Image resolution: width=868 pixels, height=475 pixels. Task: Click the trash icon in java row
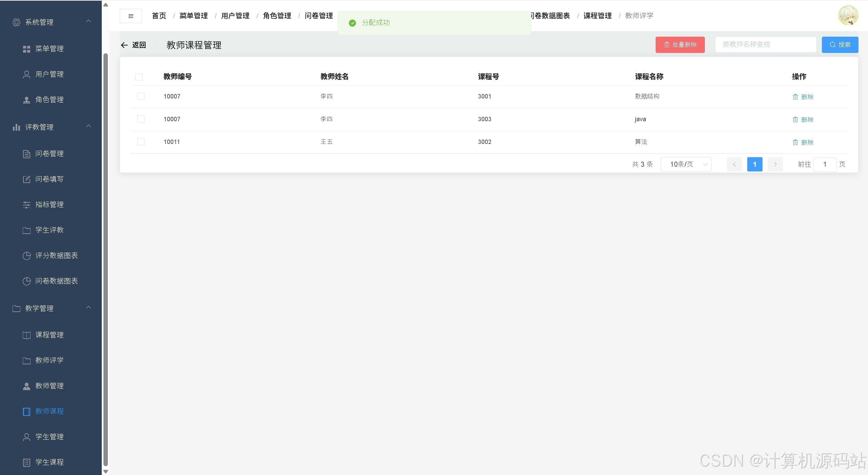click(795, 120)
